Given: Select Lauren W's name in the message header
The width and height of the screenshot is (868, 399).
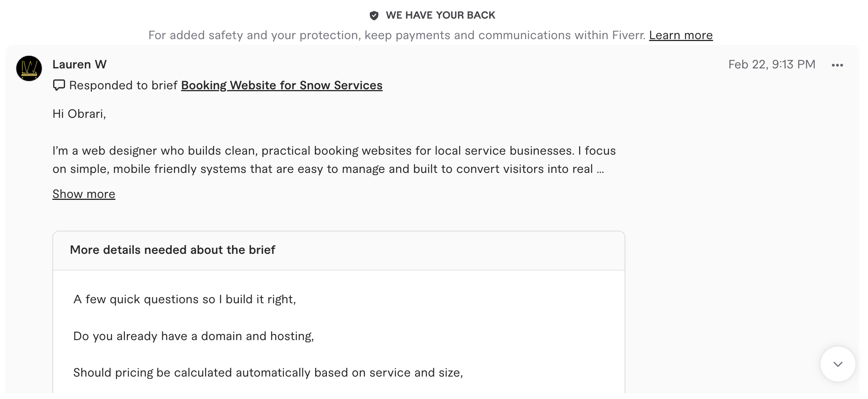Looking at the screenshot, I should 79,64.
